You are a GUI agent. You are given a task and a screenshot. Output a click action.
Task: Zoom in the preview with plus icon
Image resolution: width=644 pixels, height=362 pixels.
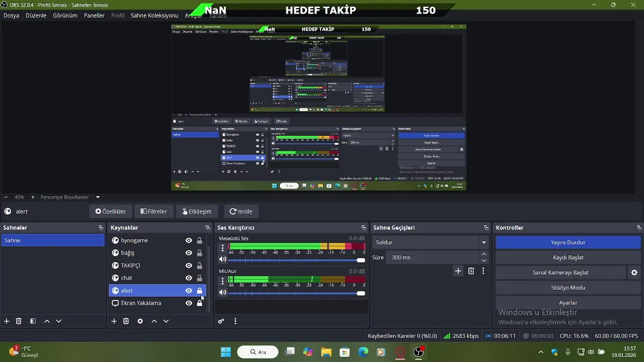(x=33, y=197)
